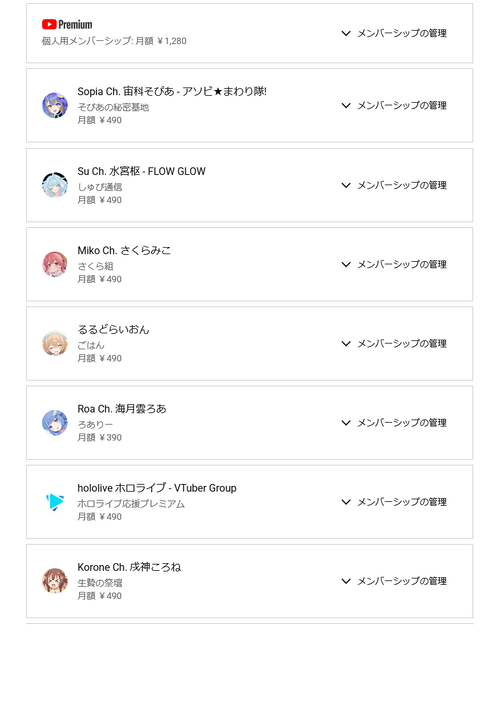Open hololive ホロライブ - VTuber Group title

157,488
